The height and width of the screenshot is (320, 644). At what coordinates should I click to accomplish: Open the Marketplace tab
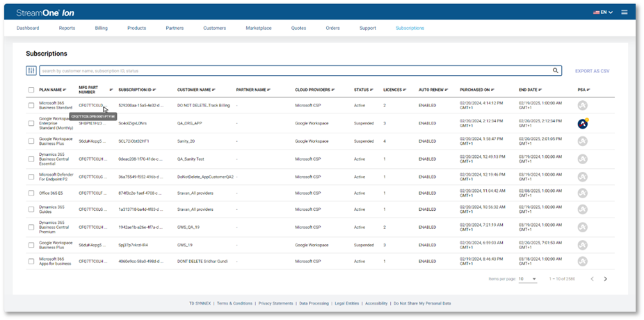coord(259,29)
